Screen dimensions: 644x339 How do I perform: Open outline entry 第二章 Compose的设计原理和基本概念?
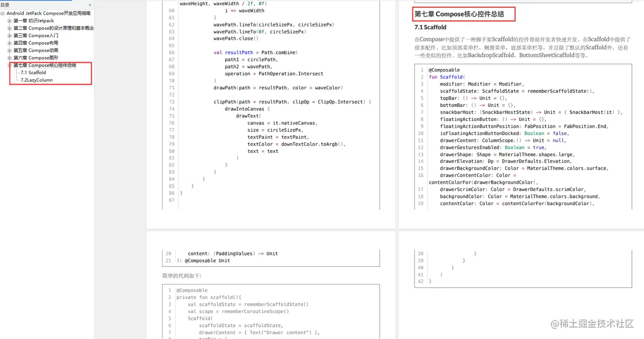53,28
